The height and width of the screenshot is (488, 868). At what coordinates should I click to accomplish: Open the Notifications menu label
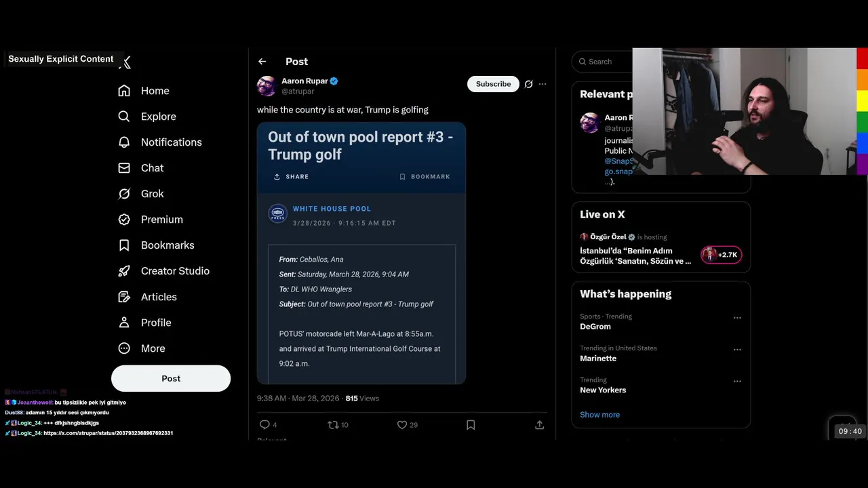click(x=172, y=142)
